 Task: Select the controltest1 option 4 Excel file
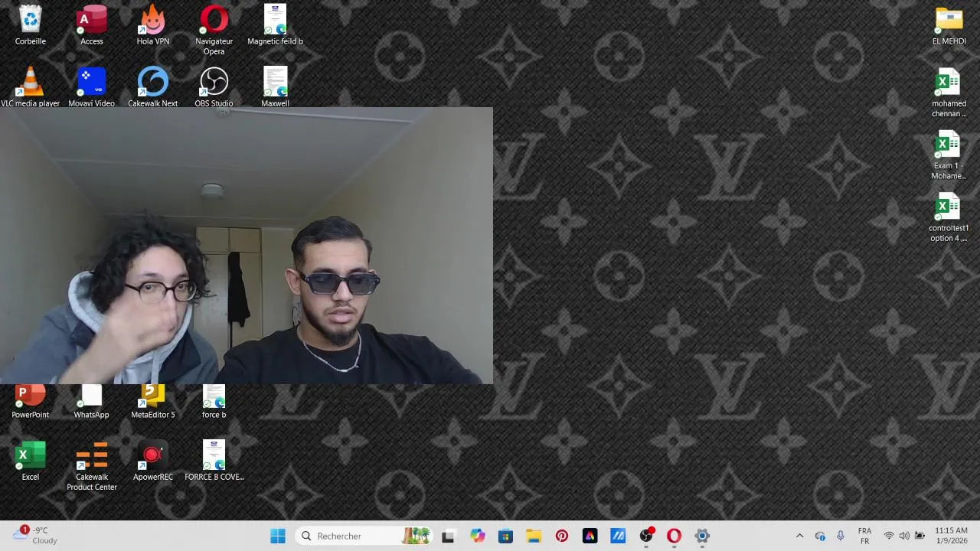click(x=949, y=217)
